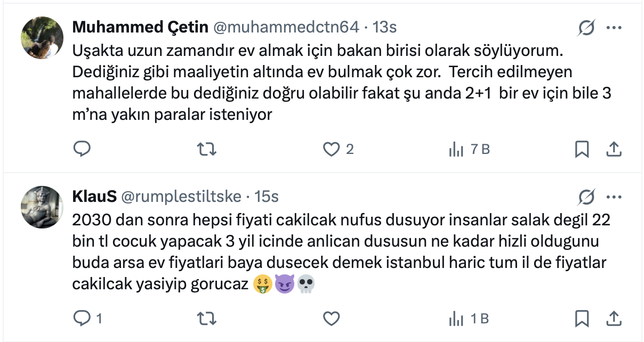This screenshot has height=342, width=644.
Task: Reply to Muhammed Çetin's tweet
Action: (x=82, y=150)
